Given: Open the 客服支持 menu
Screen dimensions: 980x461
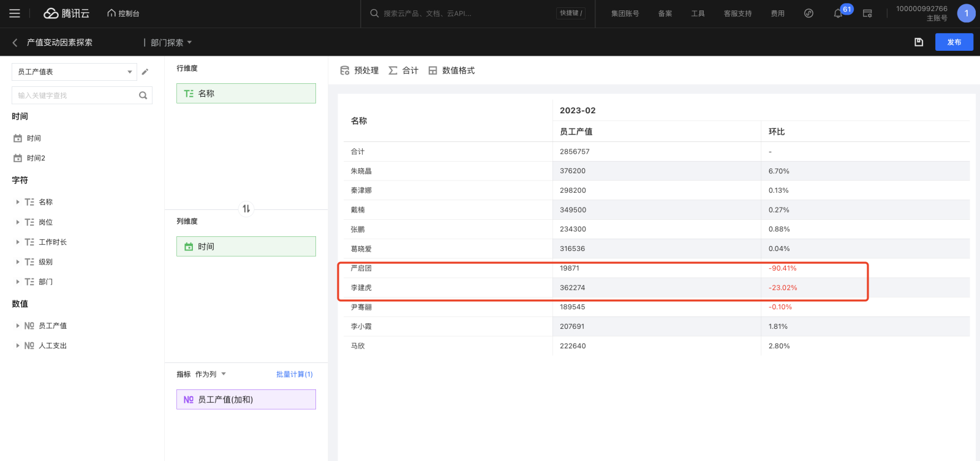Looking at the screenshot, I should (737, 13).
